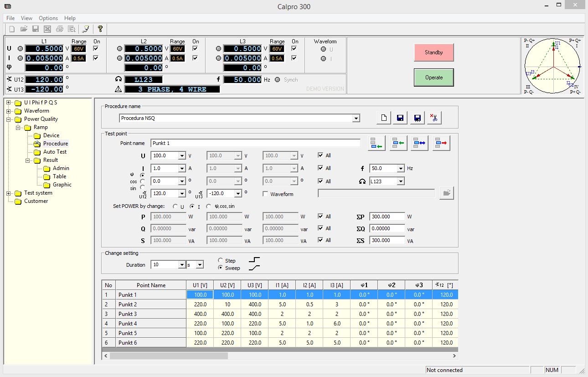Collapse the Power Quality tree node
The height and width of the screenshot is (377, 588).
pos(8,119)
